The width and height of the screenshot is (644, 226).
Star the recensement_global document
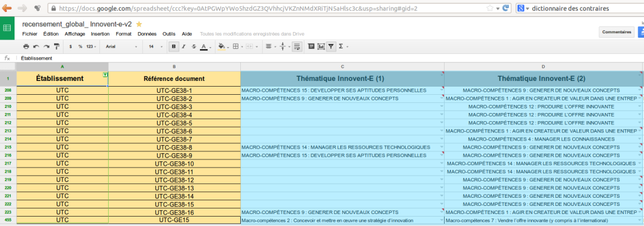pos(139,24)
